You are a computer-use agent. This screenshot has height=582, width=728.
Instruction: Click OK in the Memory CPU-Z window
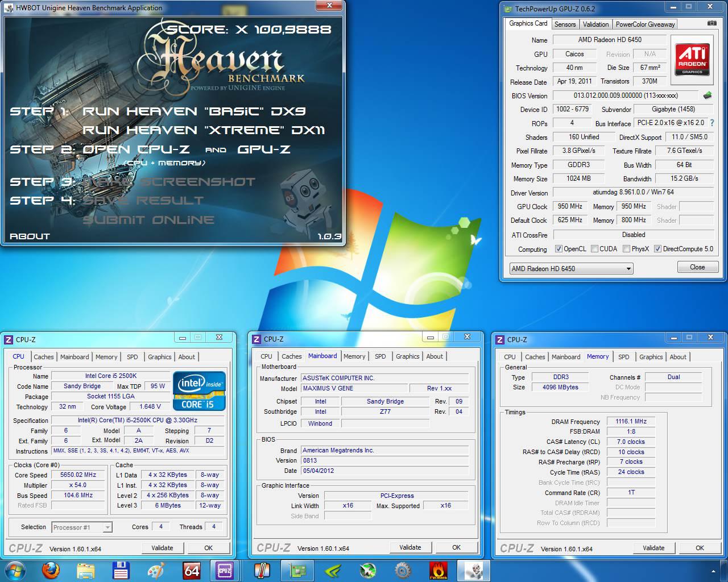(x=700, y=548)
